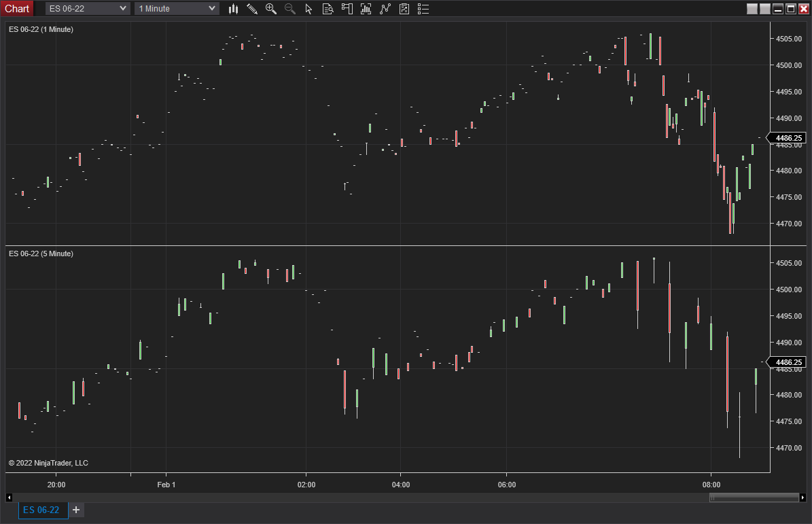Click the second gray link button in title bar
This screenshot has height=524, width=812.
pyautogui.click(x=765, y=9)
